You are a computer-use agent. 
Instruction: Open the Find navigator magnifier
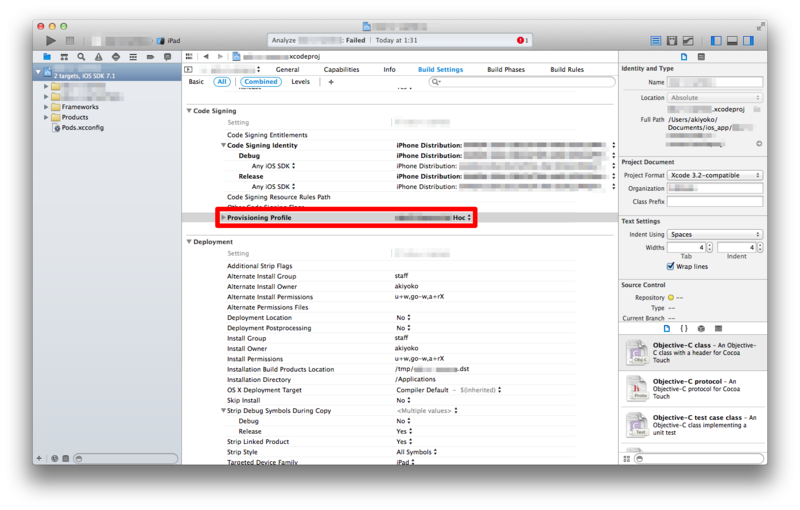click(81, 57)
